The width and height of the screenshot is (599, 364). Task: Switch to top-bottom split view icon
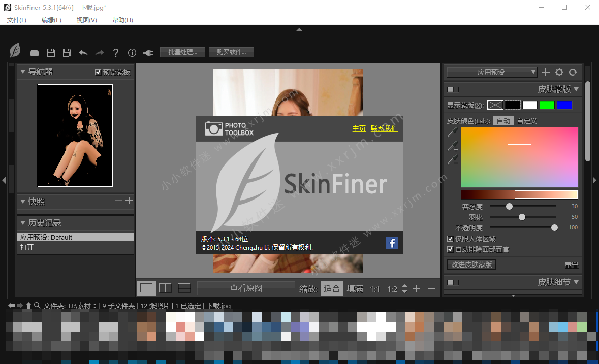point(184,288)
